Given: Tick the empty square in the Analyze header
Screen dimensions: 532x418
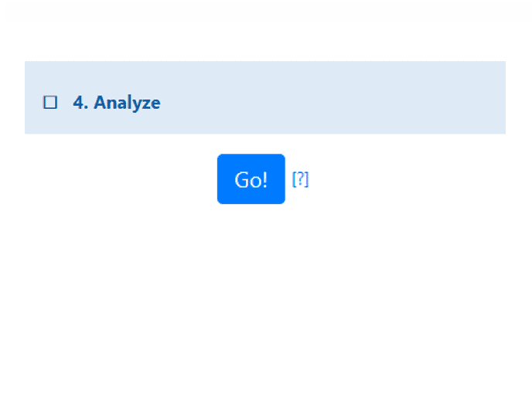Looking at the screenshot, I should pos(50,103).
